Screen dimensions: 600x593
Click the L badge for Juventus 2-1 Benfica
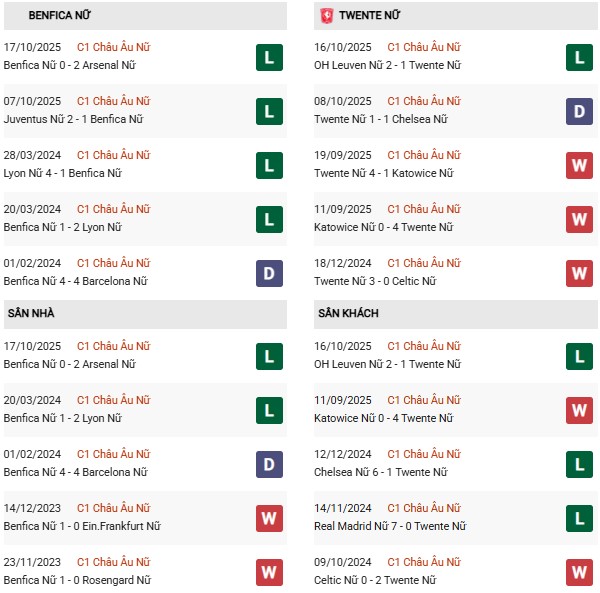click(269, 112)
